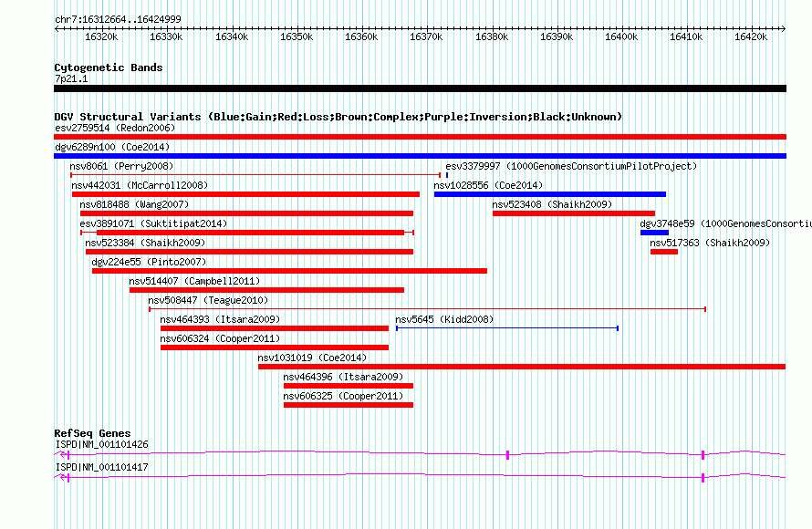Open the nsv606324 (Cooper2011) loss bar
This screenshot has height=529, width=812.
pyautogui.click(x=275, y=347)
